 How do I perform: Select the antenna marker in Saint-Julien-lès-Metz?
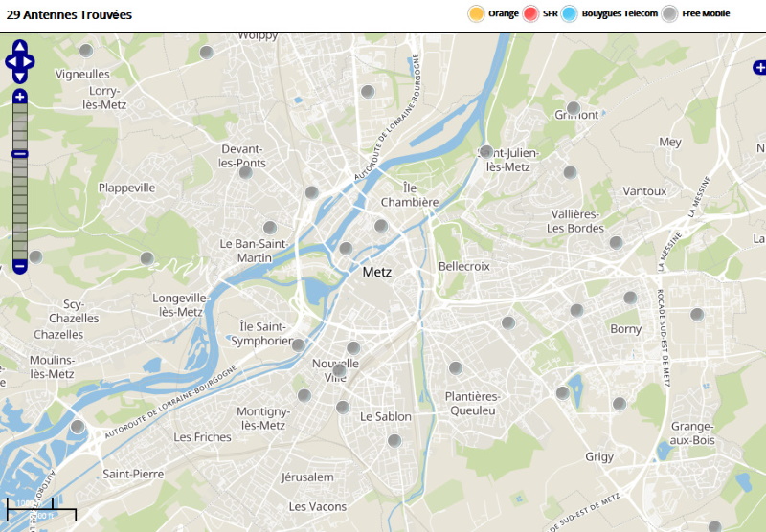(x=486, y=151)
